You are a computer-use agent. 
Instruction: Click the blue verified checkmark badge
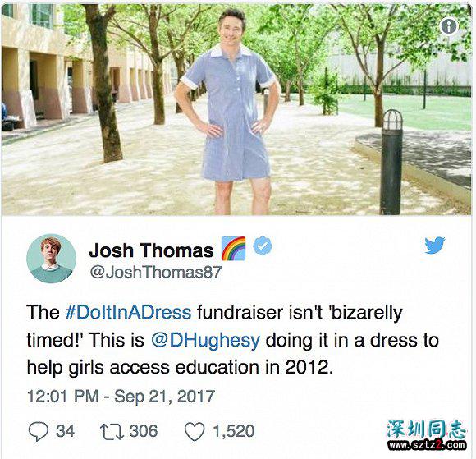(x=263, y=246)
